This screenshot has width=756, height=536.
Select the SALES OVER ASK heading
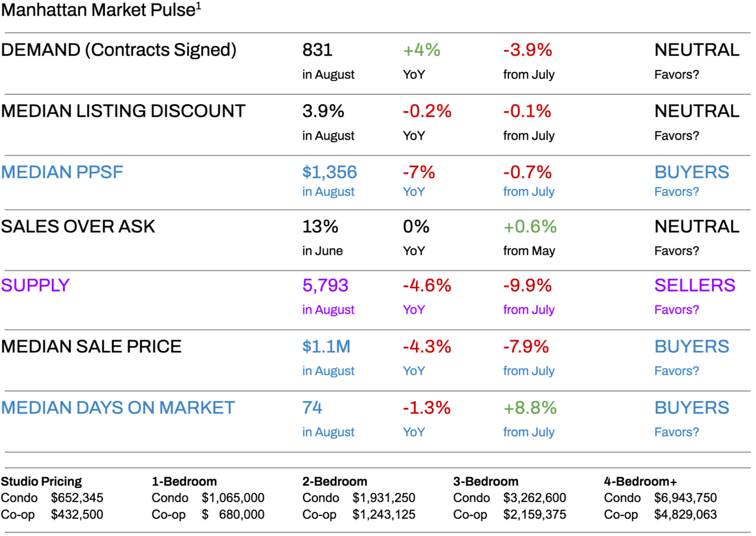tap(78, 226)
